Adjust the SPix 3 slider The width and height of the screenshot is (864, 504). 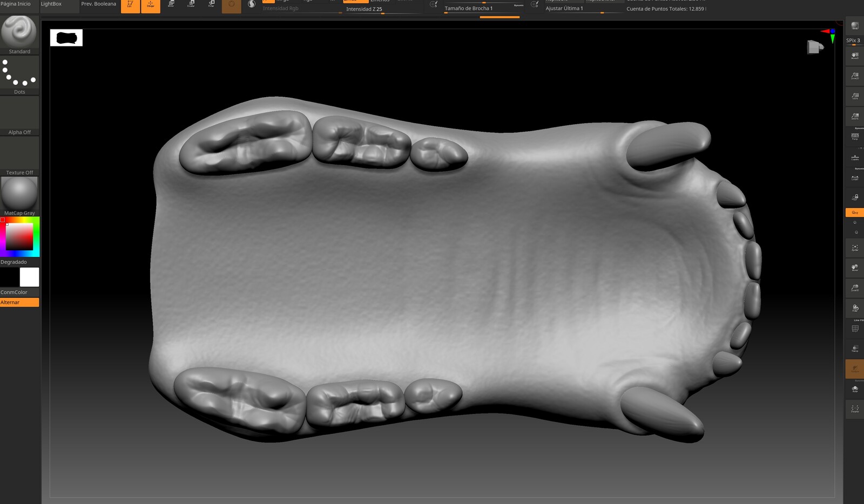pos(855,41)
